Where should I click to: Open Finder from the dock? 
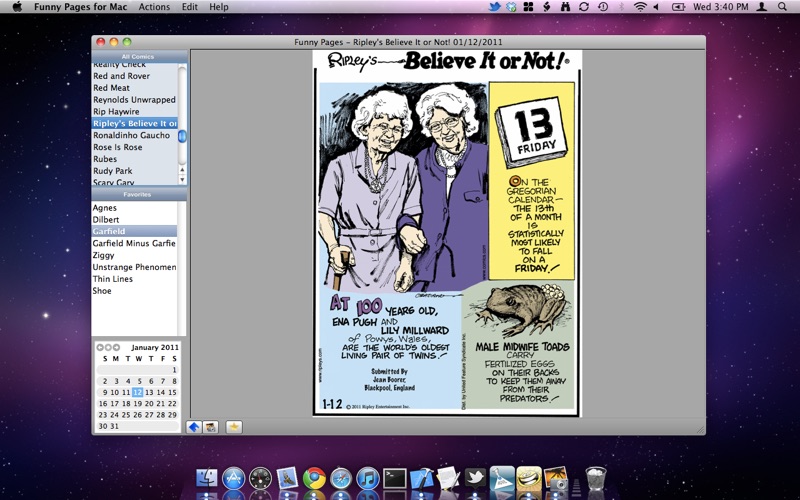tap(207, 479)
